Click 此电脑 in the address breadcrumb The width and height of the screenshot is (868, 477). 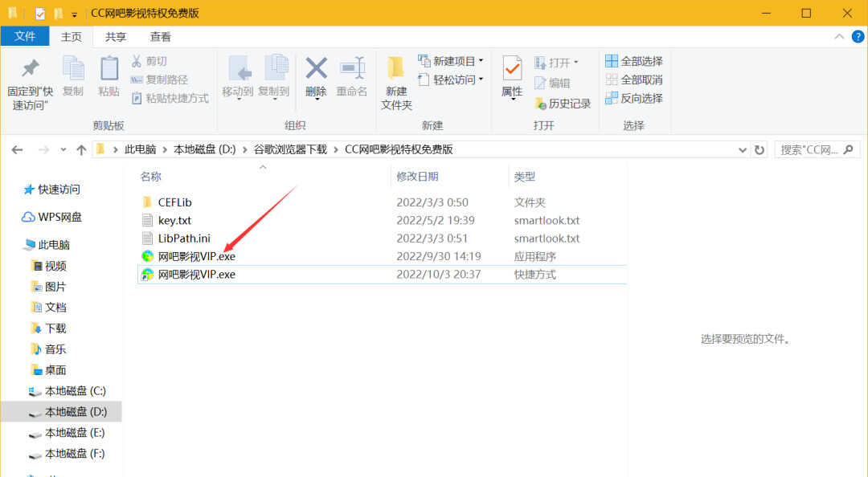[x=140, y=149]
